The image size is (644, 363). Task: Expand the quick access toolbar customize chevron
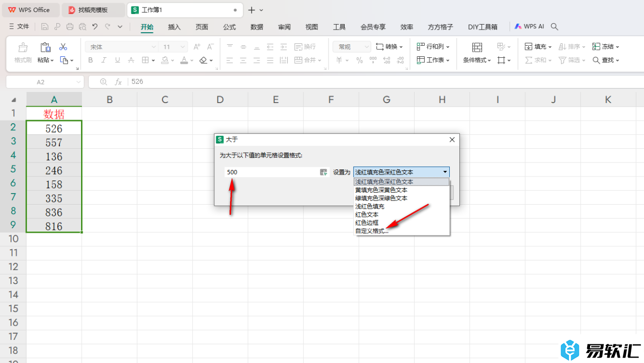(x=120, y=27)
